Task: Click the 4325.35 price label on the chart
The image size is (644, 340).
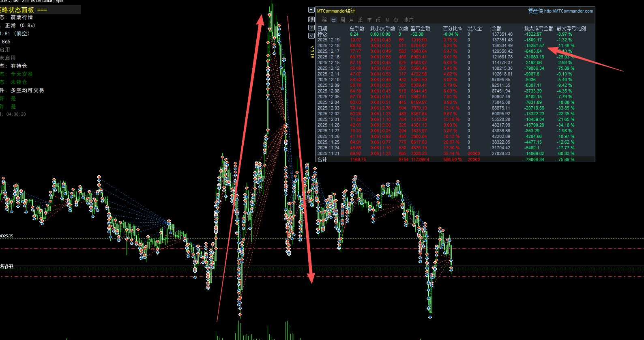Action: [6, 236]
